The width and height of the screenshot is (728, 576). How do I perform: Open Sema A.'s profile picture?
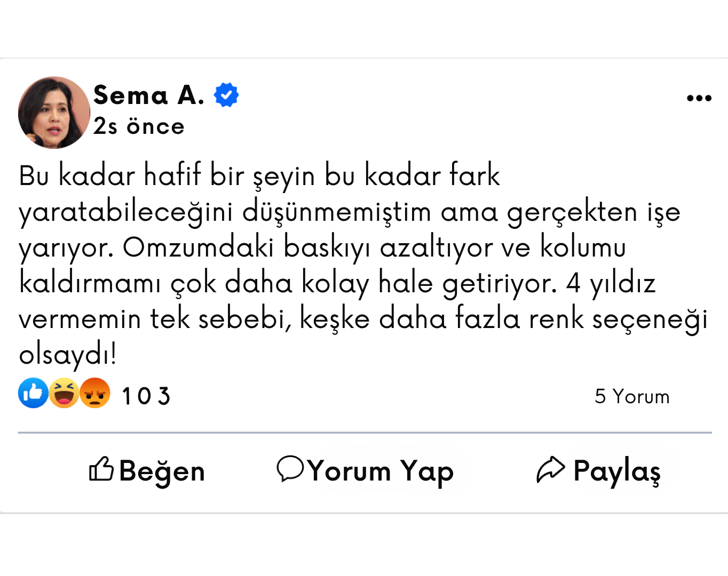coord(54,113)
